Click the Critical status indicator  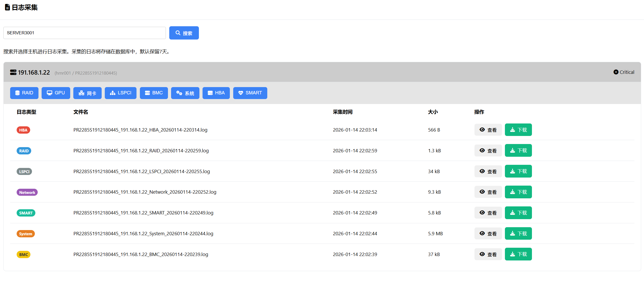[624, 72]
